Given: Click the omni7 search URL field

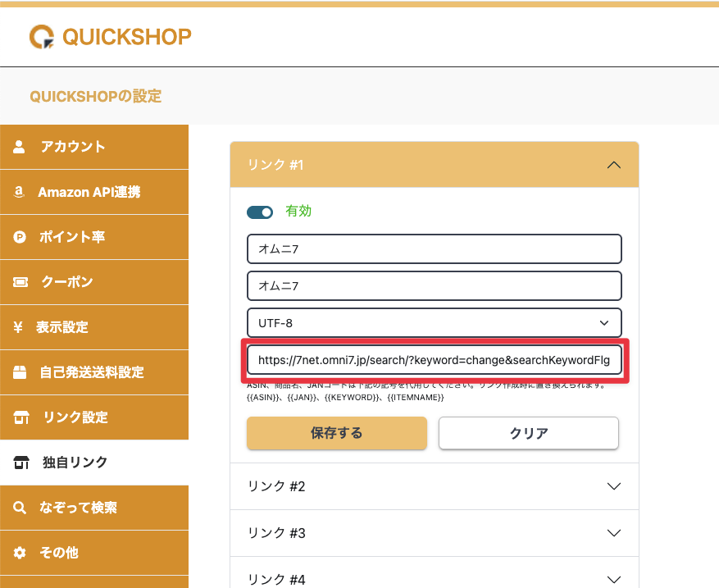Looking at the screenshot, I should (434, 359).
